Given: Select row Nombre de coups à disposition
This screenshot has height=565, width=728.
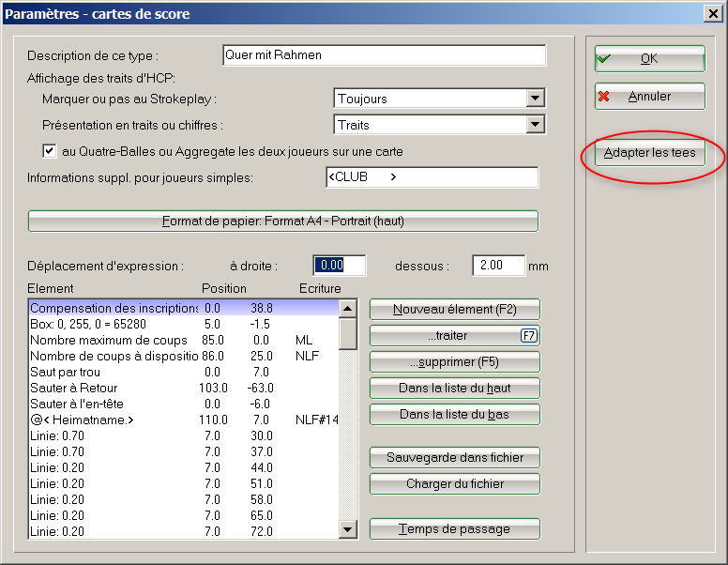Looking at the screenshot, I should pyautogui.click(x=184, y=356).
